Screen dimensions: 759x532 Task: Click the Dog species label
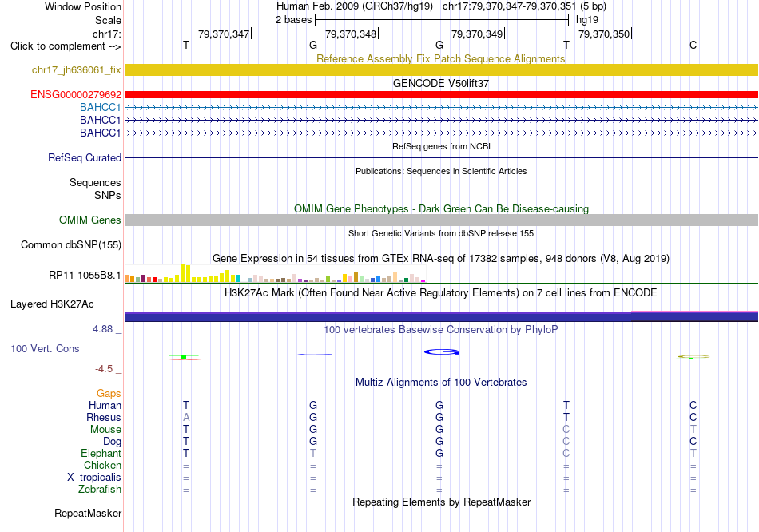(112, 442)
